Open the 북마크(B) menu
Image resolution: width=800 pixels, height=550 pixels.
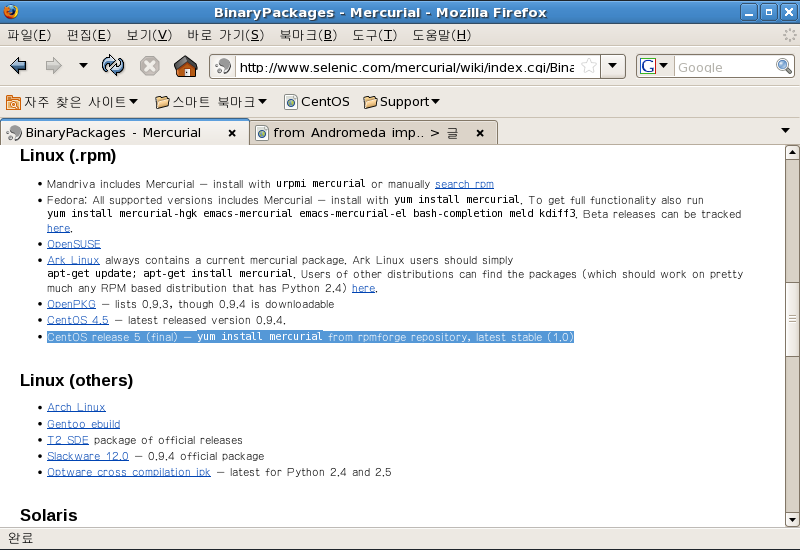[x=308, y=35]
